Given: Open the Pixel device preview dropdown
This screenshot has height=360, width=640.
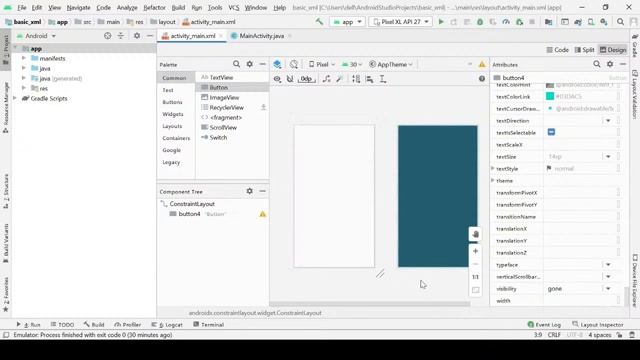Looking at the screenshot, I should (x=322, y=64).
